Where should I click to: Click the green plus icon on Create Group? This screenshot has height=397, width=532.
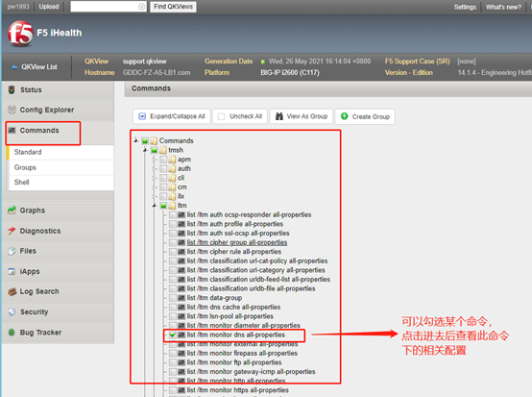point(345,116)
